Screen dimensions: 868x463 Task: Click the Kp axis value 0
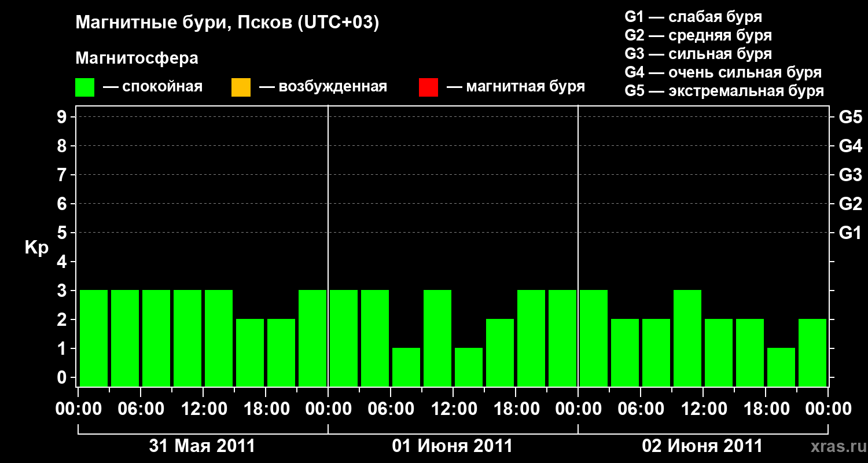62,377
